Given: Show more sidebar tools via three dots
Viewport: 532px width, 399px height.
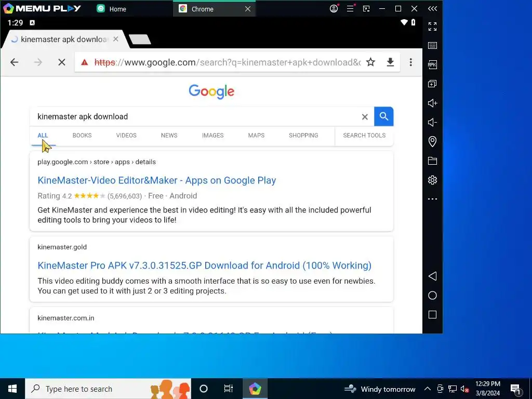Looking at the screenshot, I should click(432, 199).
